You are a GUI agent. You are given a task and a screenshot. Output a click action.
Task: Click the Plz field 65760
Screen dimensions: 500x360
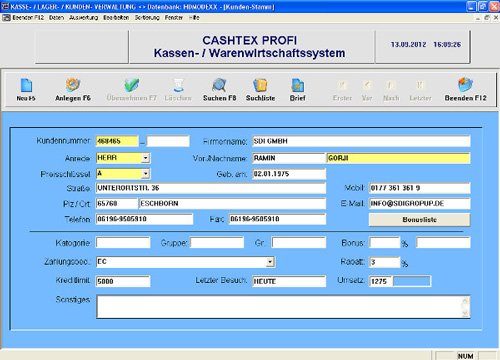pos(117,203)
